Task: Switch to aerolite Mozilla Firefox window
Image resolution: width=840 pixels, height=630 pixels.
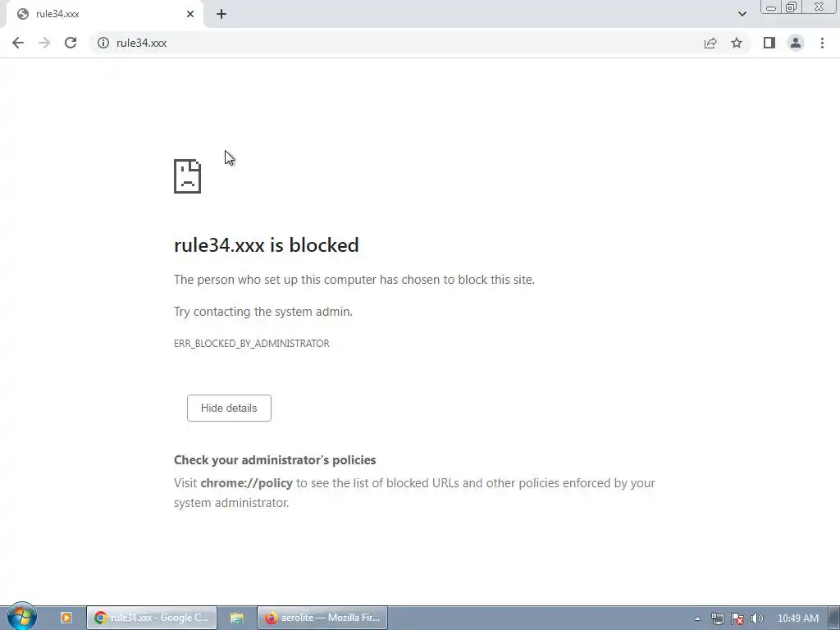Action: [x=322, y=618]
